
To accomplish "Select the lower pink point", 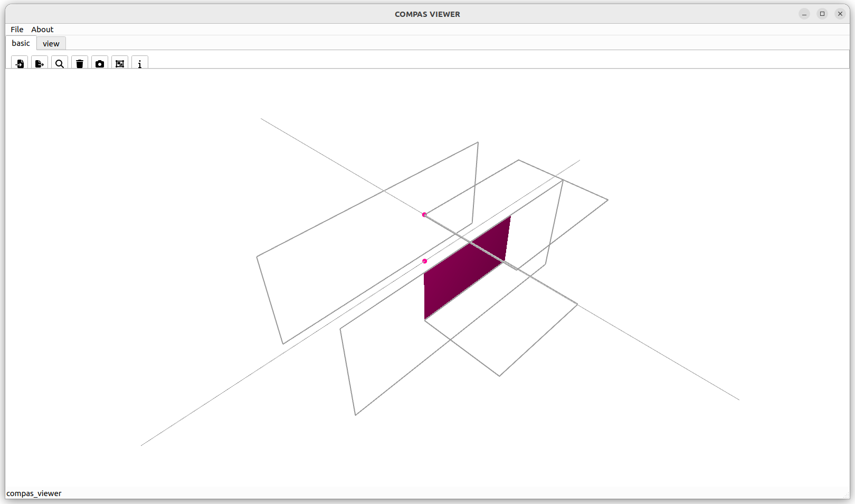I will (x=425, y=261).
